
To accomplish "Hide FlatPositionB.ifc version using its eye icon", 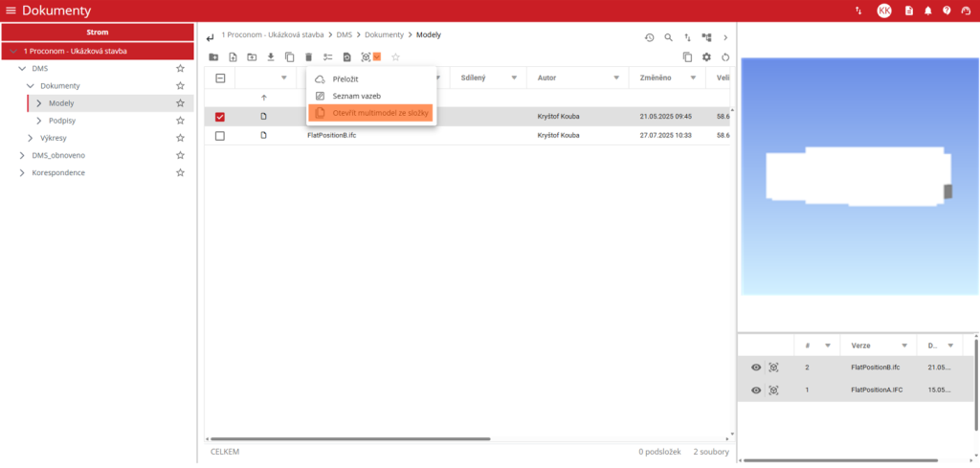I will (x=756, y=368).
